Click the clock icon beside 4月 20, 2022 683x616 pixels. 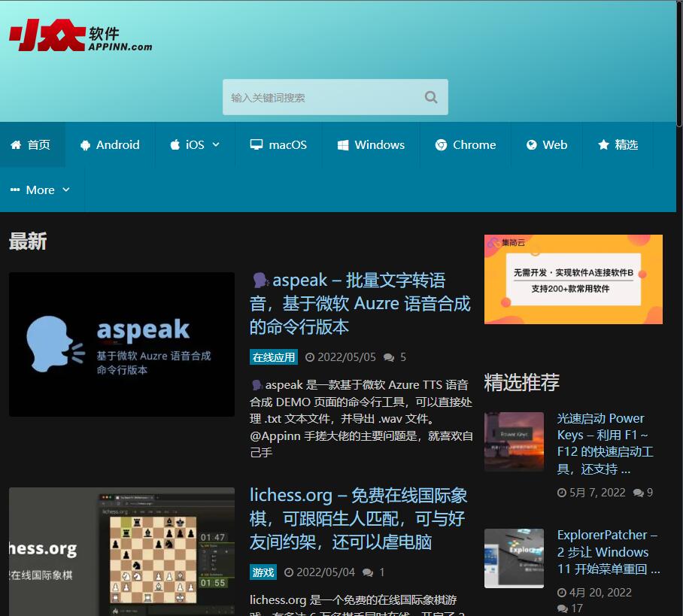562,593
